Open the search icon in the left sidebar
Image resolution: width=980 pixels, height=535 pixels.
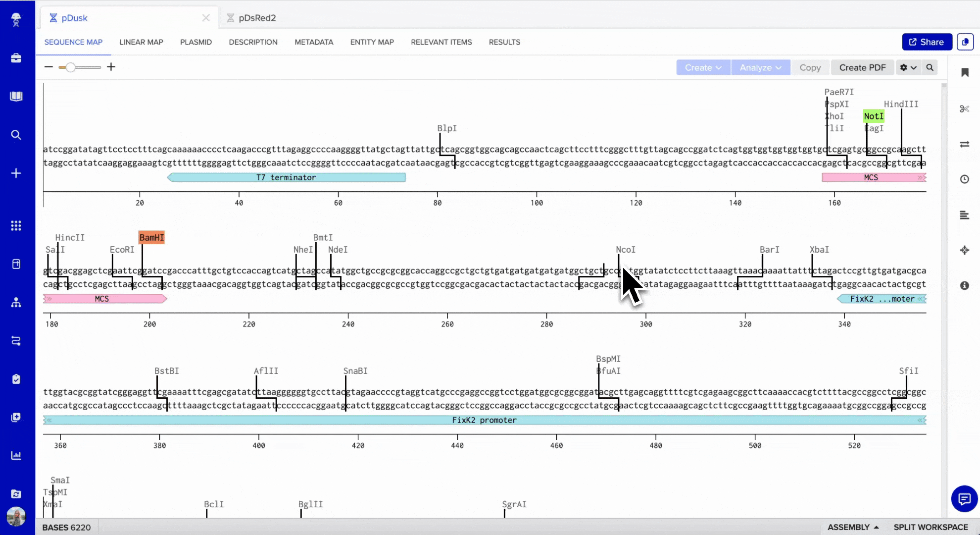(16, 135)
